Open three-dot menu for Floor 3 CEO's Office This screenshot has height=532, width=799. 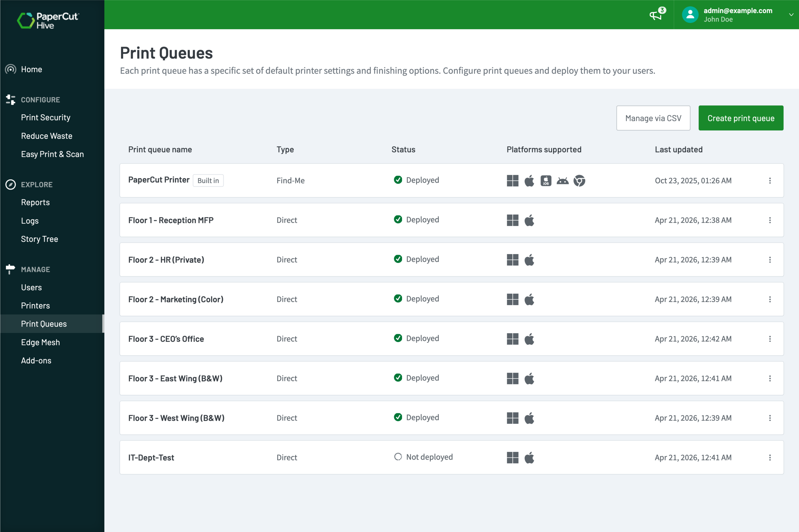[x=770, y=339]
